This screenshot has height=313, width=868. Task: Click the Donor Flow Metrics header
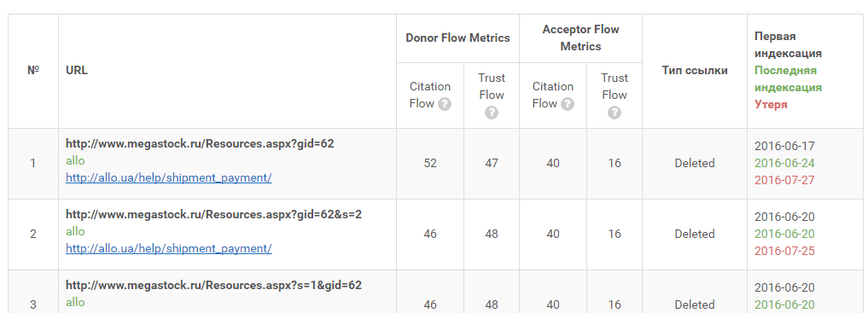click(x=457, y=38)
